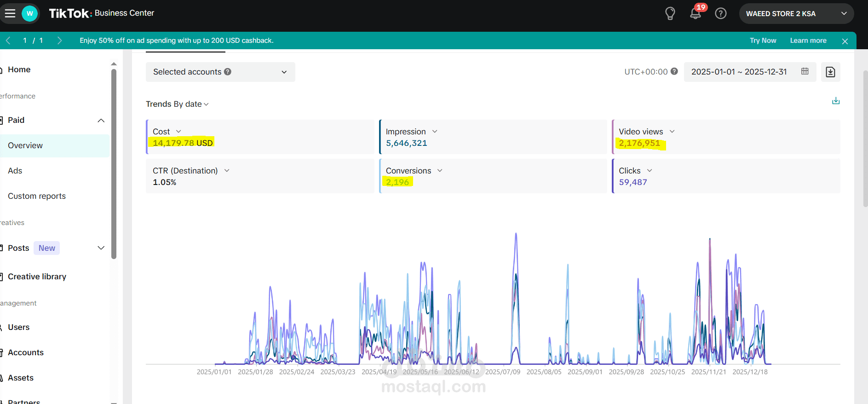Click the page vertical scrollbar thumb
Viewport: 868px width, 404px height.
[865, 138]
